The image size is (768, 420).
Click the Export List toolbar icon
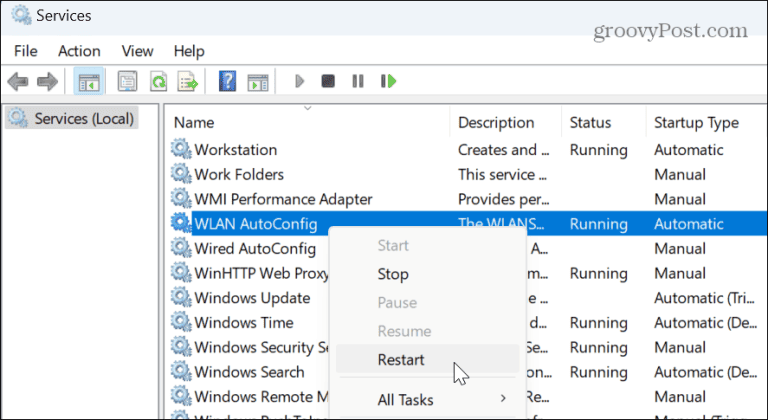click(x=188, y=81)
